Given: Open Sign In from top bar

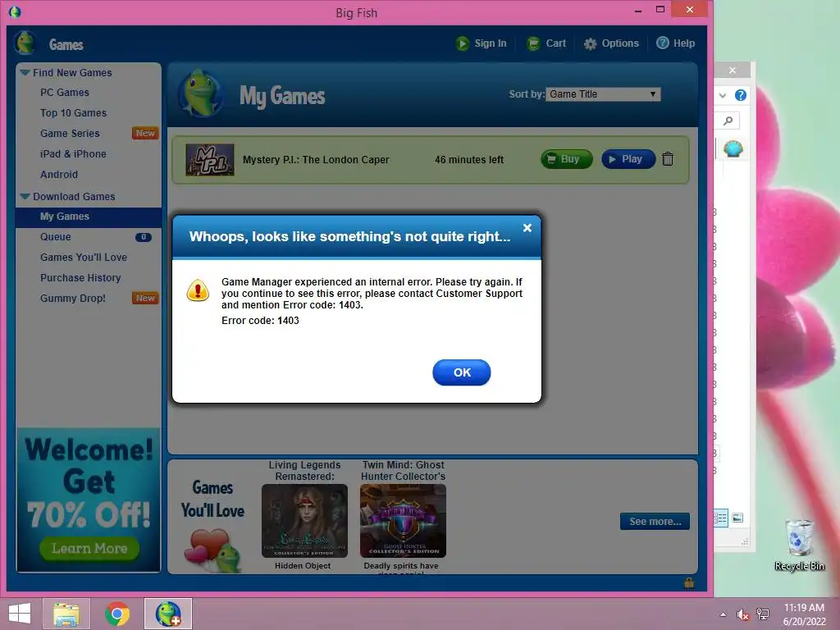Looking at the screenshot, I should tap(481, 43).
